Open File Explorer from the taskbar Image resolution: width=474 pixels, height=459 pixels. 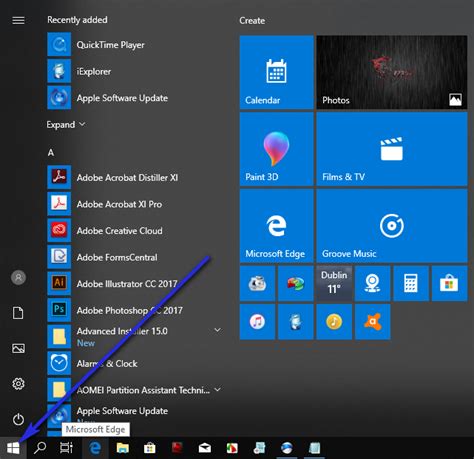coord(123,448)
